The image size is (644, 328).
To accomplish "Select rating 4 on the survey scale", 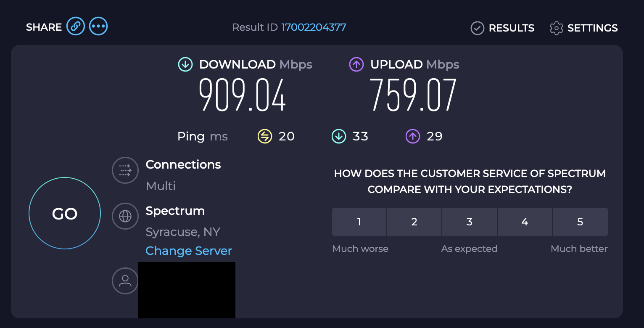I will click(x=525, y=222).
